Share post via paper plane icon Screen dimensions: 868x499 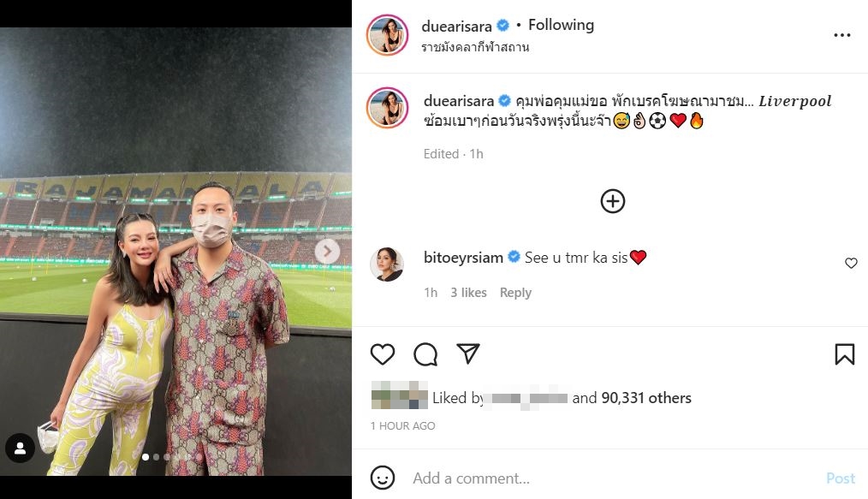[x=467, y=354]
